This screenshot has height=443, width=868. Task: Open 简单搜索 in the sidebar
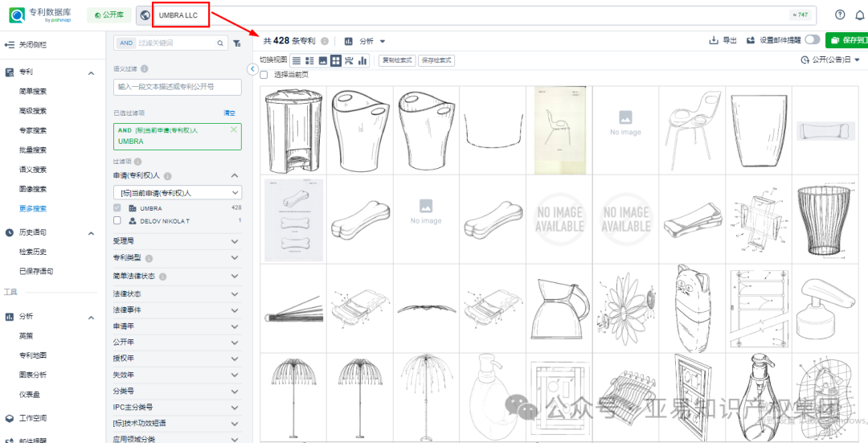pyautogui.click(x=33, y=92)
